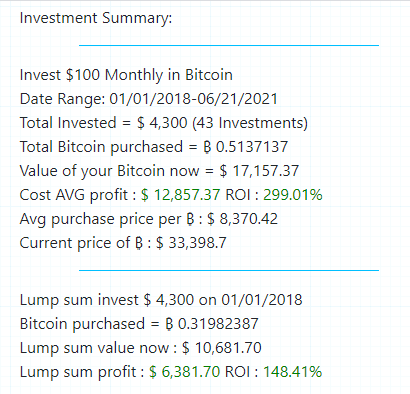Select the Current price $ 33,398.7 value

point(191,243)
